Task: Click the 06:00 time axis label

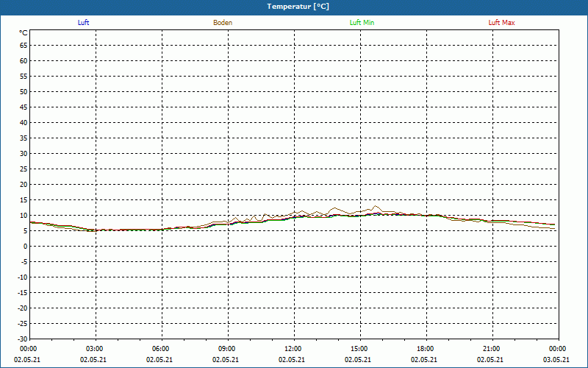Action: pos(160,349)
